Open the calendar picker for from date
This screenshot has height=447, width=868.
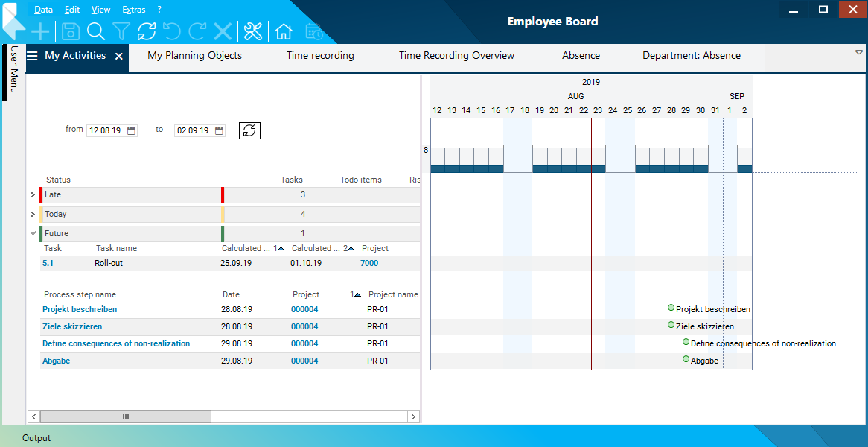point(131,130)
